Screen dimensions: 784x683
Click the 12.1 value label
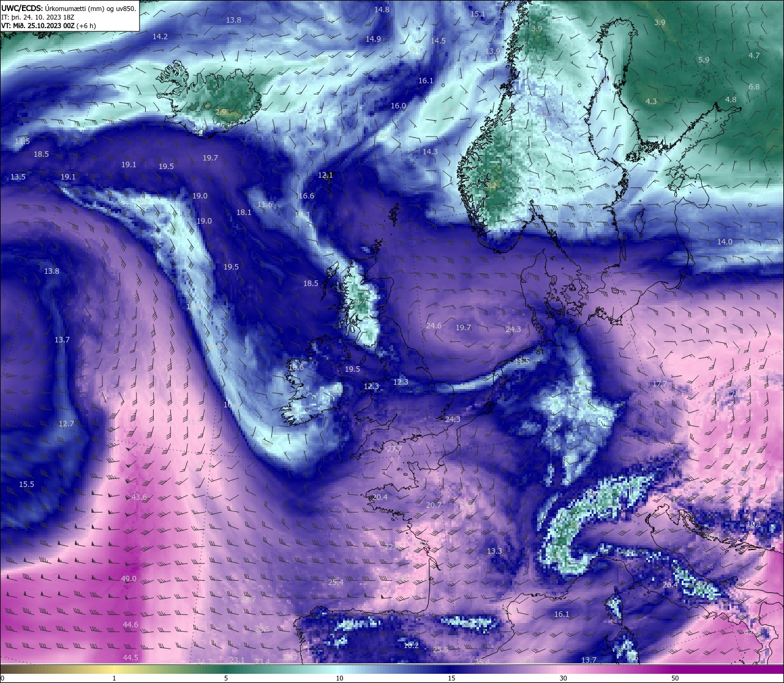coord(325,175)
